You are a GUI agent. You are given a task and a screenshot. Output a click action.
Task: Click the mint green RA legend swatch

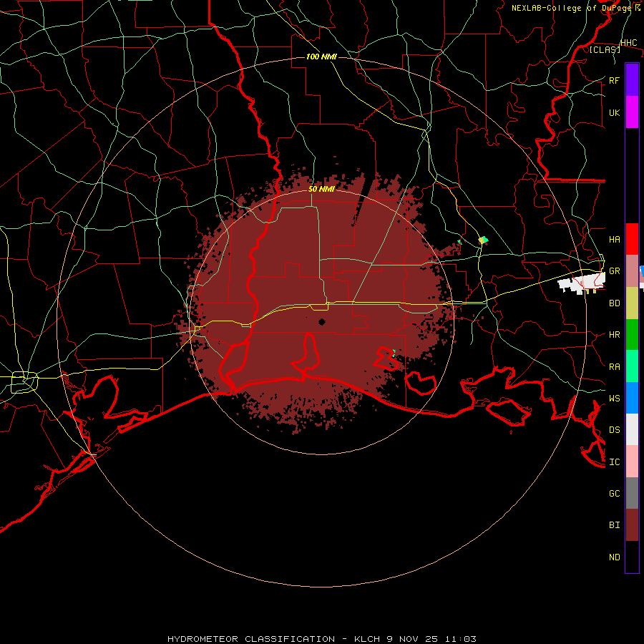[x=632, y=366]
